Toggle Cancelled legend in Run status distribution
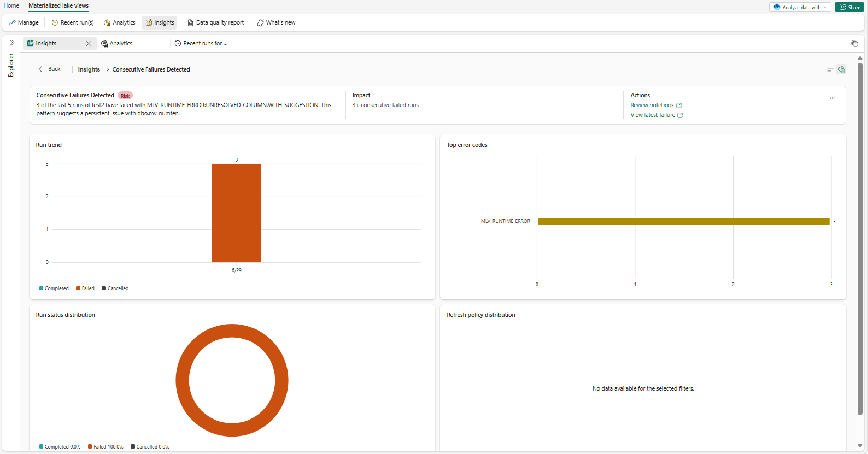The width and height of the screenshot is (868, 454). pos(150,447)
